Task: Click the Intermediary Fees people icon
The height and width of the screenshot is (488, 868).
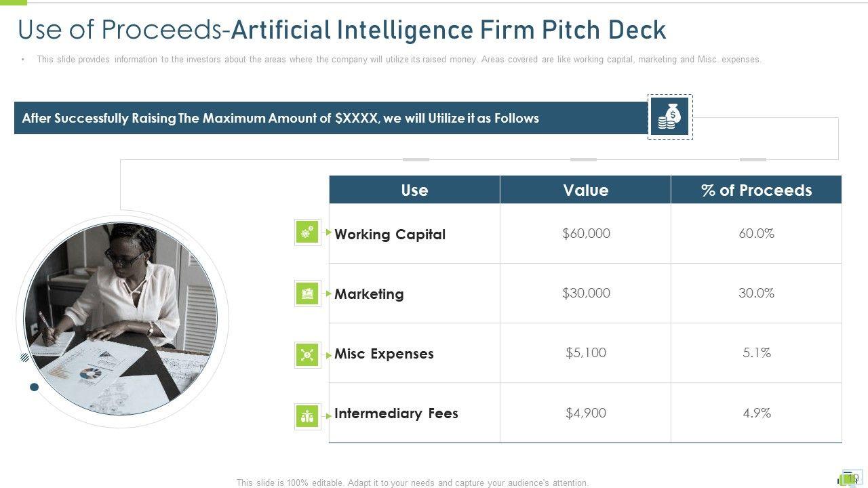Action: [307, 415]
